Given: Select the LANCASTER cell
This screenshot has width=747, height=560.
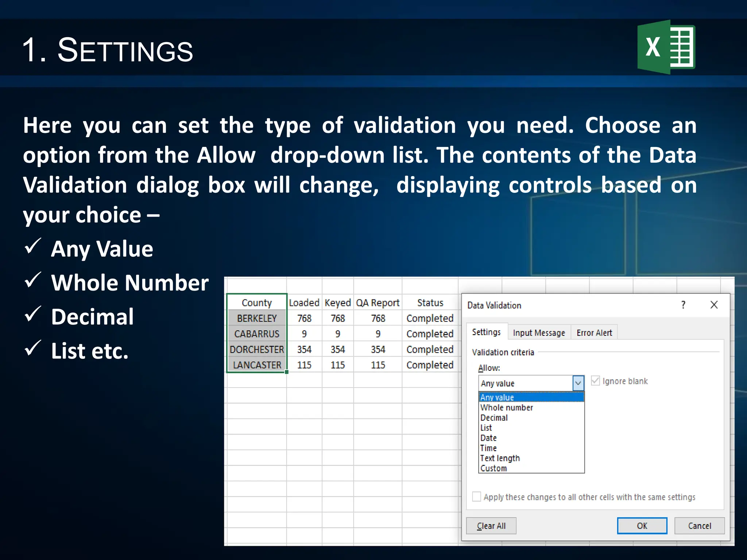Looking at the screenshot, I should tap(257, 365).
